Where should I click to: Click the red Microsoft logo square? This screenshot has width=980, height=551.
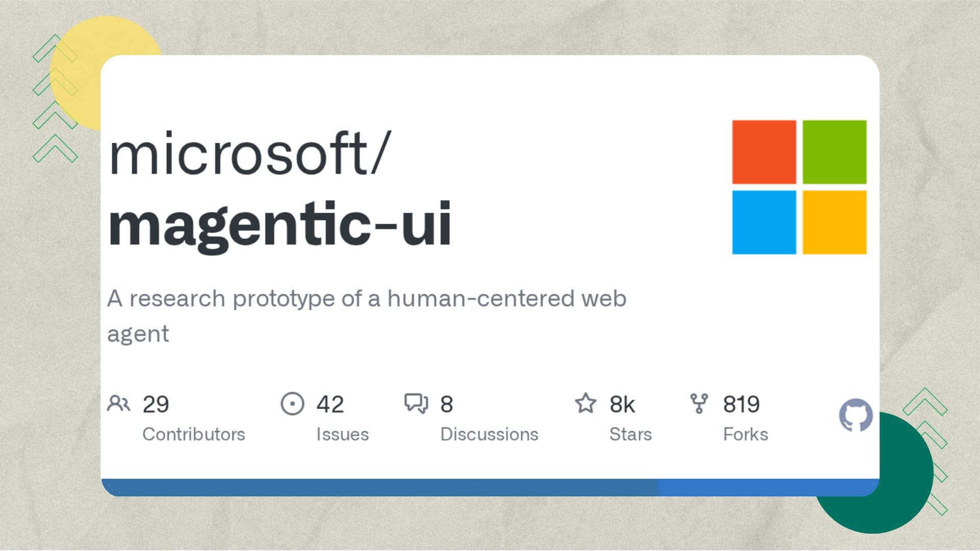[x=764, y=152]
